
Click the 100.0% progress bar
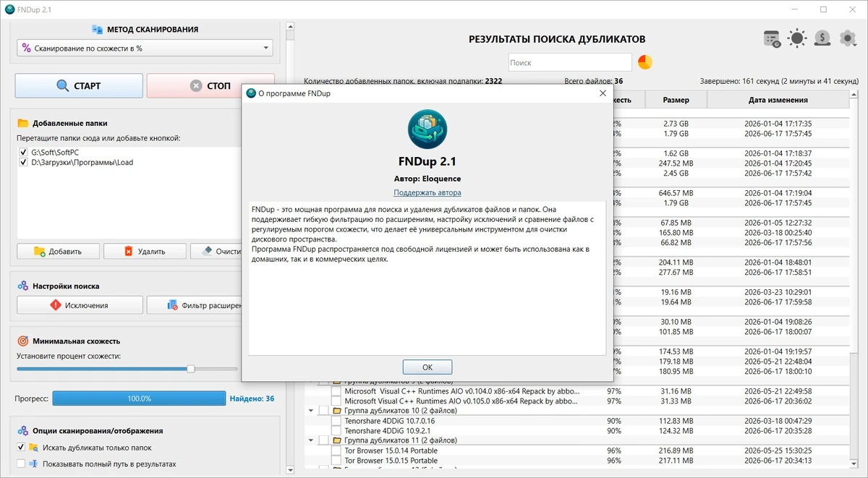pyautogui.click(x=140, y=398)
